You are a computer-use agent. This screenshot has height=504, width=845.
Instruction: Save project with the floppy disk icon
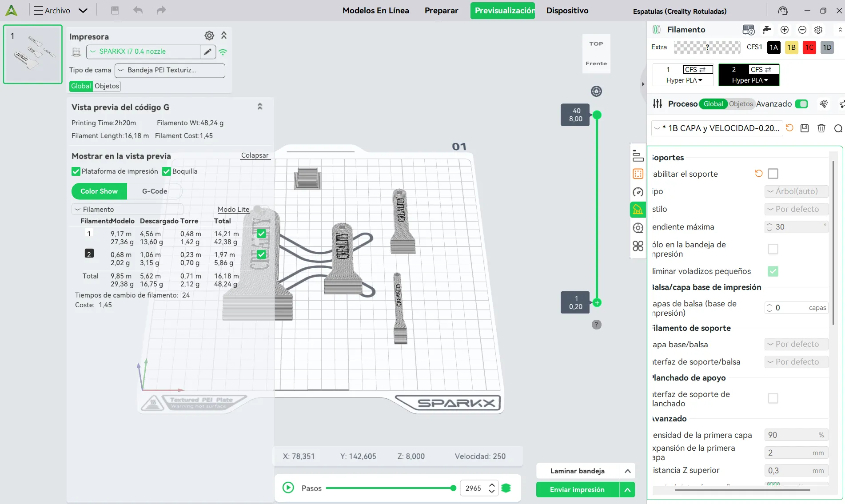[115, 10]
